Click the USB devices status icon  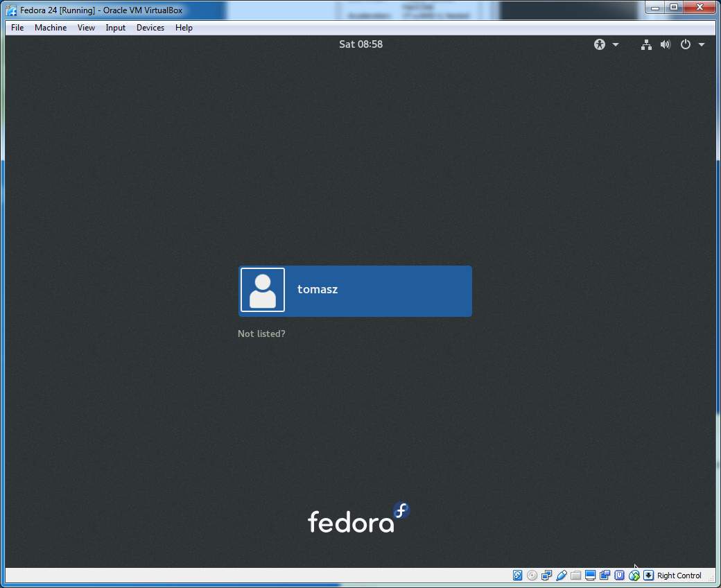pos(561,575)
